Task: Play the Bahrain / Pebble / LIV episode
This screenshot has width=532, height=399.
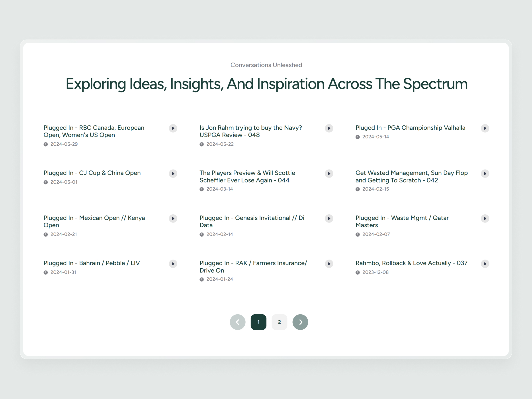Action: tap(173, 264)
